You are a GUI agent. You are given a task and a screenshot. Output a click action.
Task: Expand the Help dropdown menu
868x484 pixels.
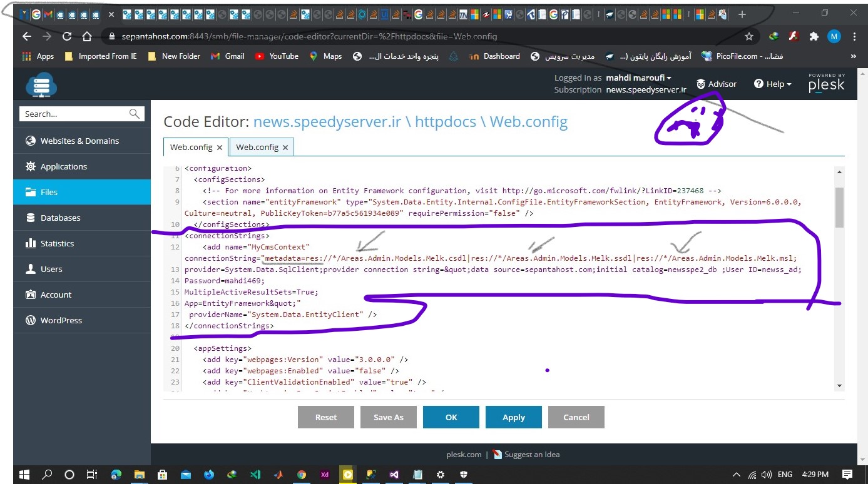click(773, 84)
